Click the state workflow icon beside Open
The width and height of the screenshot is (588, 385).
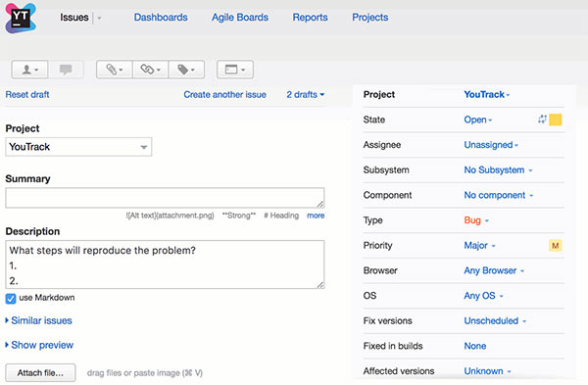click(542, 120)
